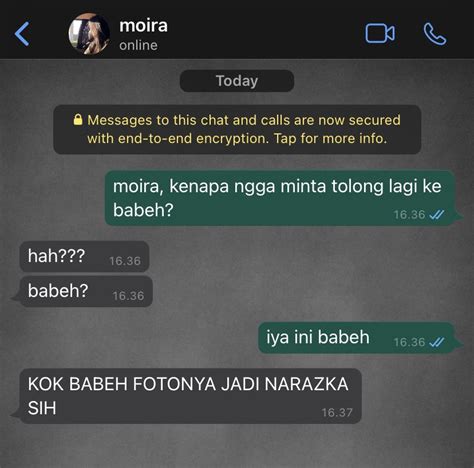This screenshot has width=474, height=468.
Task: Open contact info via moira name
Action: click(x=143, y=26)
